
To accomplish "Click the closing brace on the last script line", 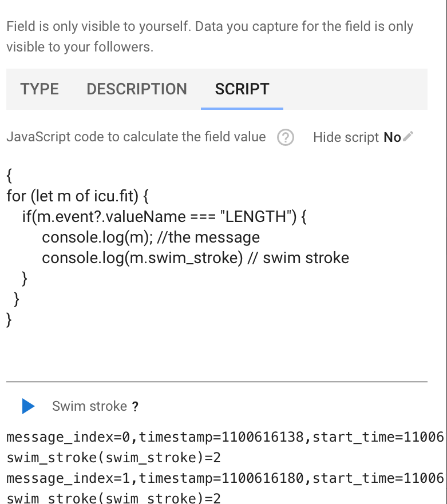I will [x=9, y=320].
